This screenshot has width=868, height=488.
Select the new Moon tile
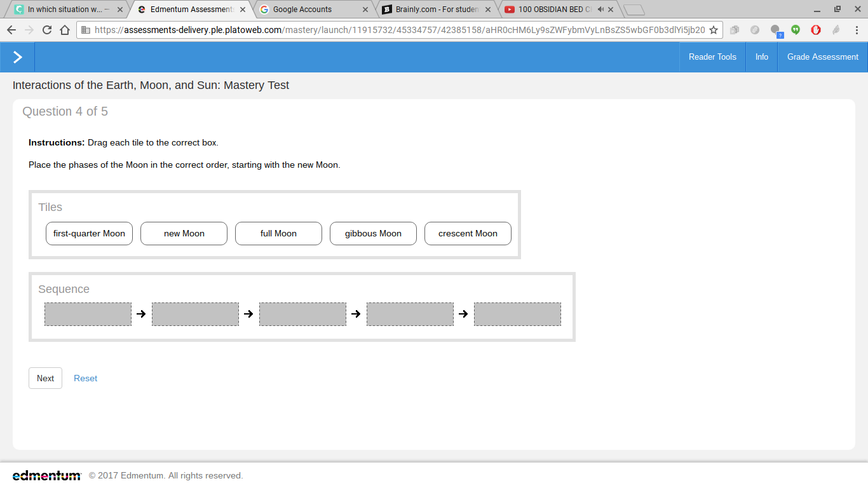point(184,233)
